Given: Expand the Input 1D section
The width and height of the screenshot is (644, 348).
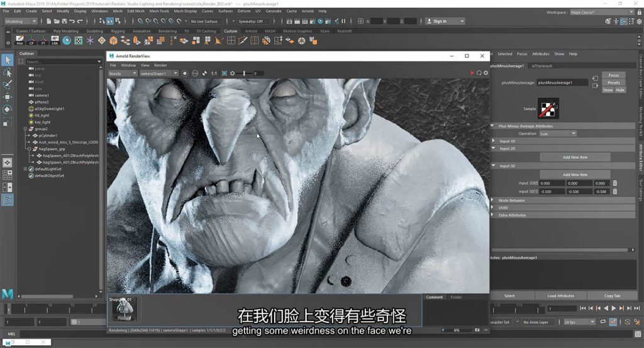Looking at the screenshot, I should coord(493,141).
